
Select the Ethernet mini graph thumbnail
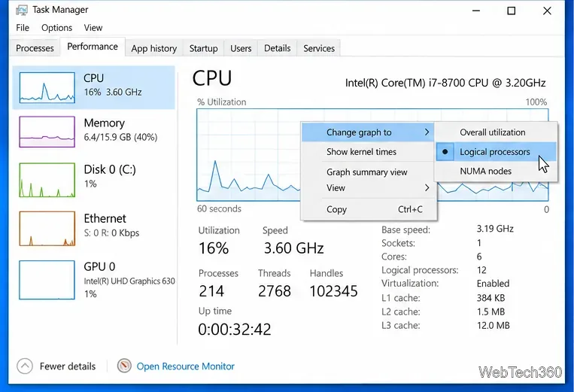[x=47, y=228]
